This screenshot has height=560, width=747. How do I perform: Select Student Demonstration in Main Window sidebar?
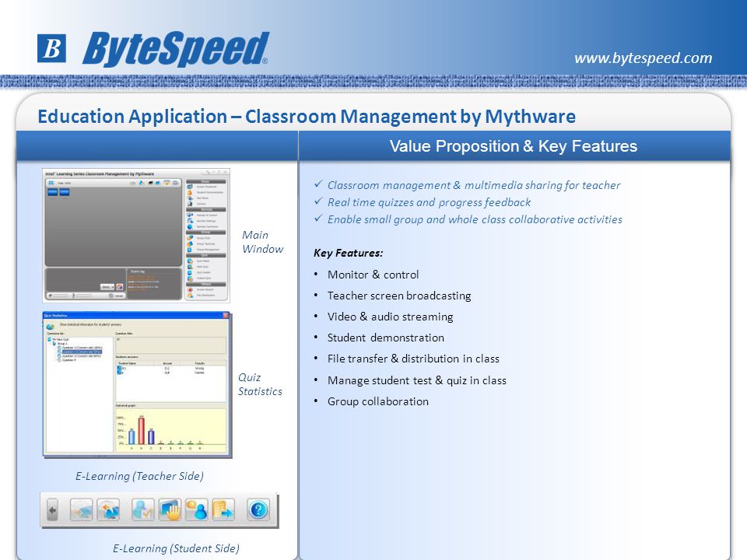pos(205,192)
